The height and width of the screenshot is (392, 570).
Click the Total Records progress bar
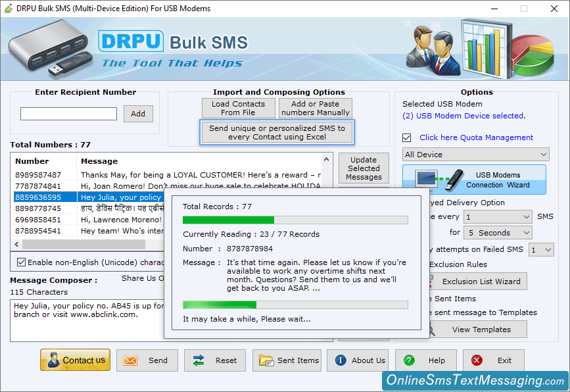pos(295,220)
